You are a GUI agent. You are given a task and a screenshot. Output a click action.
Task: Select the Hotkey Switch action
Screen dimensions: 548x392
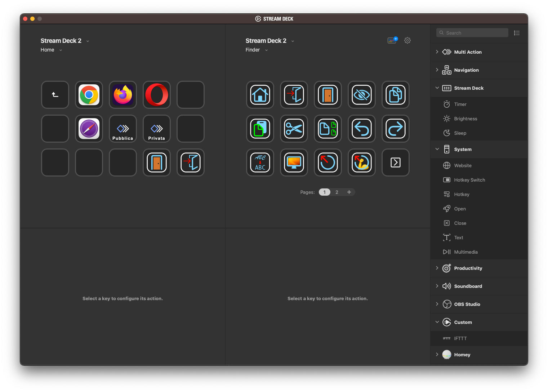pos(479,180)
